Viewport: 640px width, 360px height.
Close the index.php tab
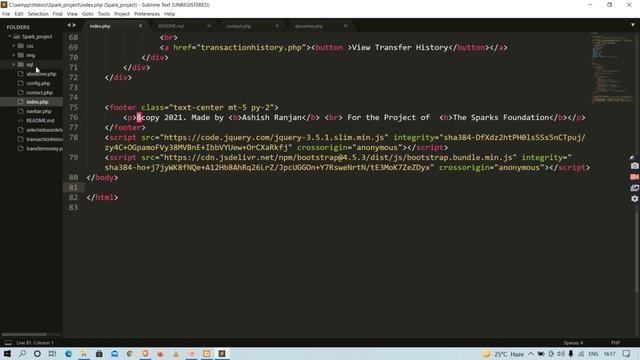coord(140,26)
